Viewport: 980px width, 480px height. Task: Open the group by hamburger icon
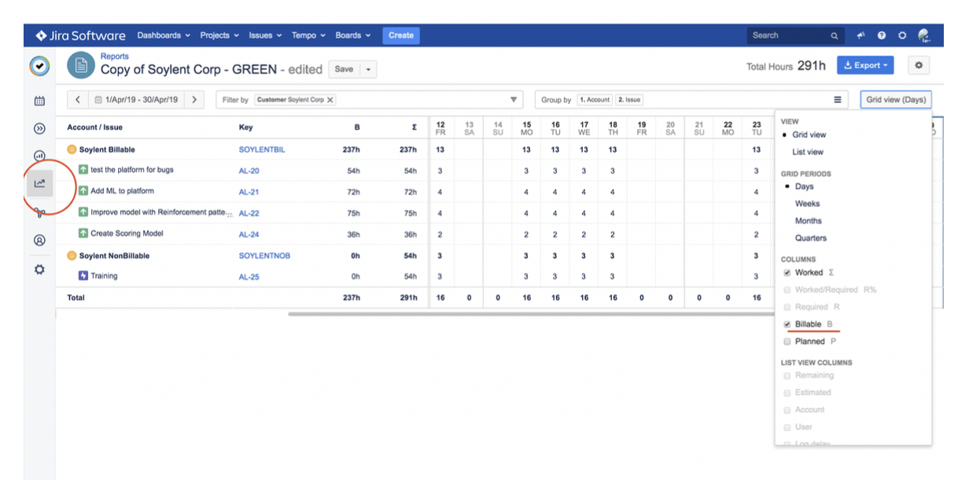(838, 100)
